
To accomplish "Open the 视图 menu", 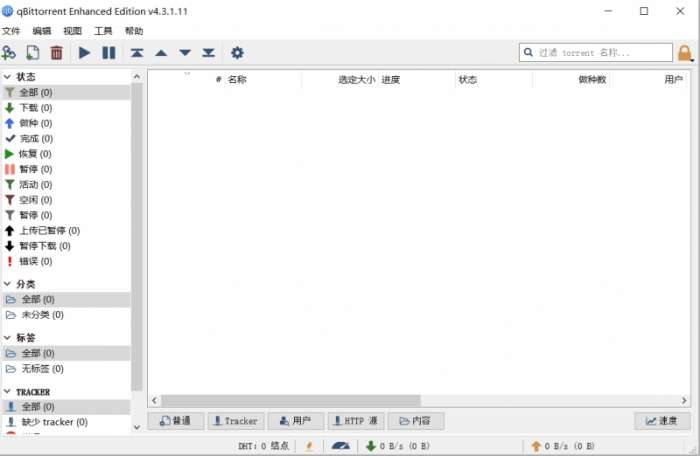I will (73, 31).
